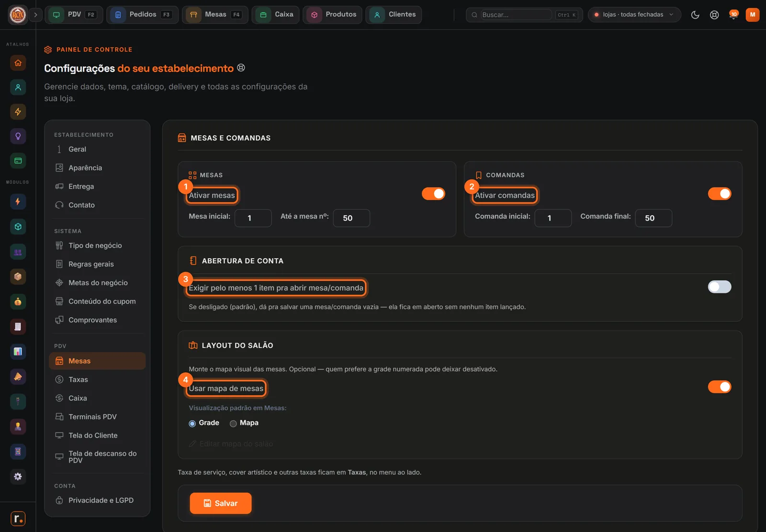766x532 pixels.
Task: Select the Grade view radio option
Action: tap(192, 423)
